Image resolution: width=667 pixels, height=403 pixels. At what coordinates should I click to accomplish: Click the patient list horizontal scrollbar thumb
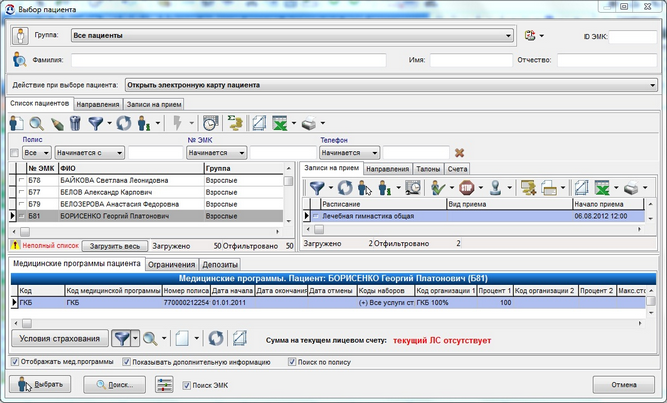(25, 232)
